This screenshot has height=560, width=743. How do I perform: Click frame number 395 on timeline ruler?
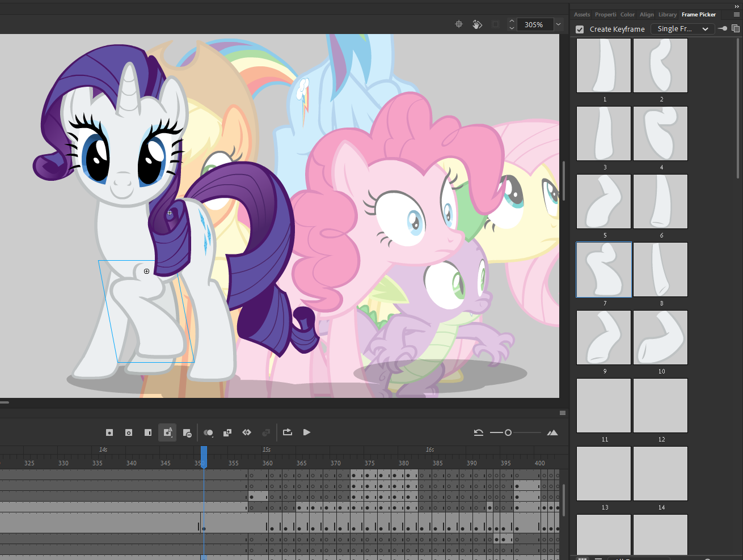(x=506, y=463)
